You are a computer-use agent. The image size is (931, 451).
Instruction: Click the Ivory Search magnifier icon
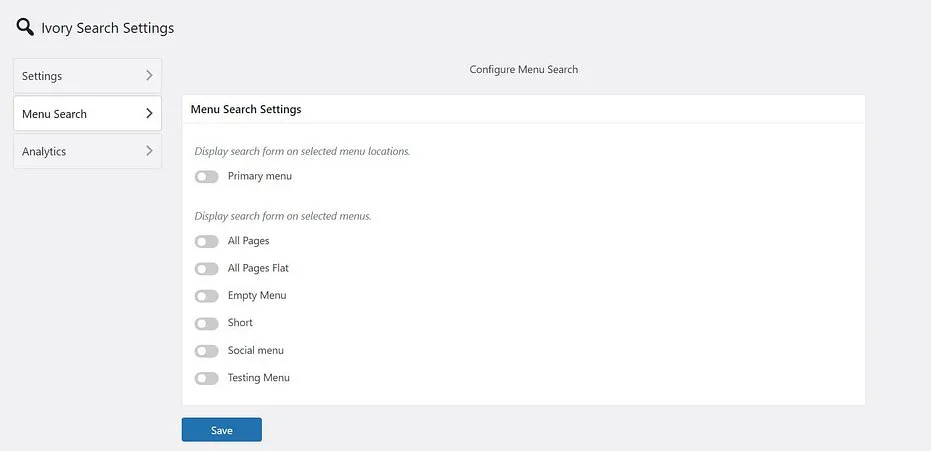tap(25, 27)
